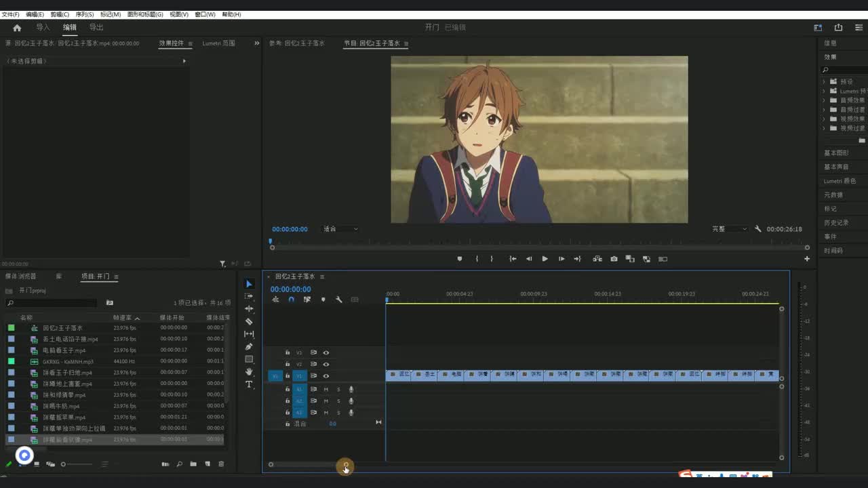This screenshot has width=868, height=488.
Task: Click the Project panel thumbnail zoom slider
Action: pyautogui.click(x=64, y=464)
